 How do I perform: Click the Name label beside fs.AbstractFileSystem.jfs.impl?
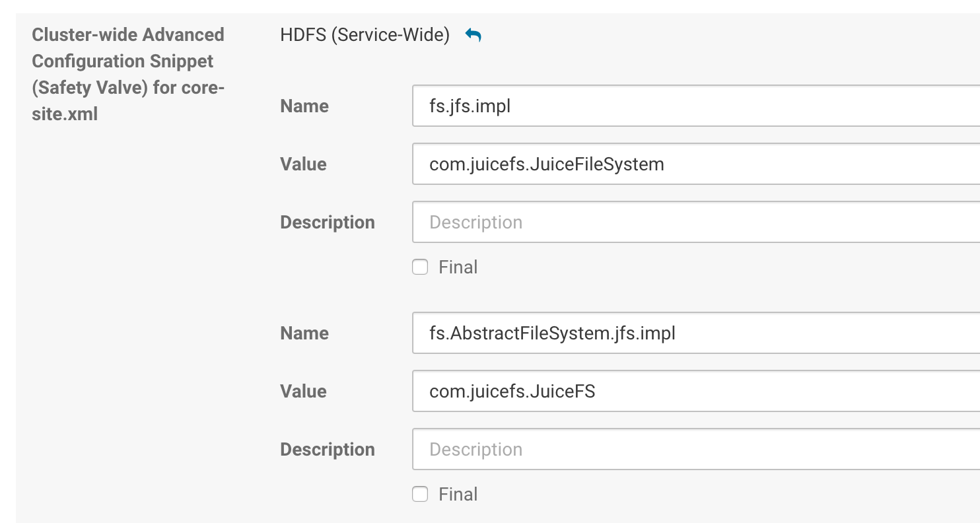pos(304,333)
